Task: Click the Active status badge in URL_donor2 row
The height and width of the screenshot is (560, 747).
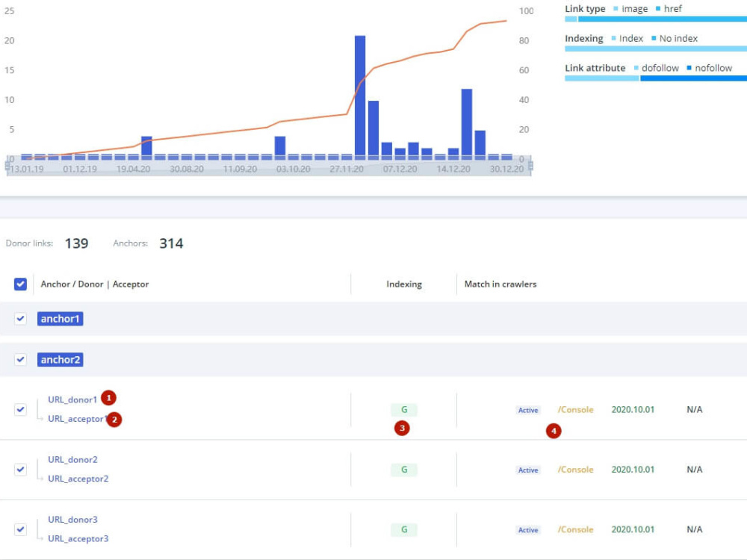Action: [x=528, y=470]
